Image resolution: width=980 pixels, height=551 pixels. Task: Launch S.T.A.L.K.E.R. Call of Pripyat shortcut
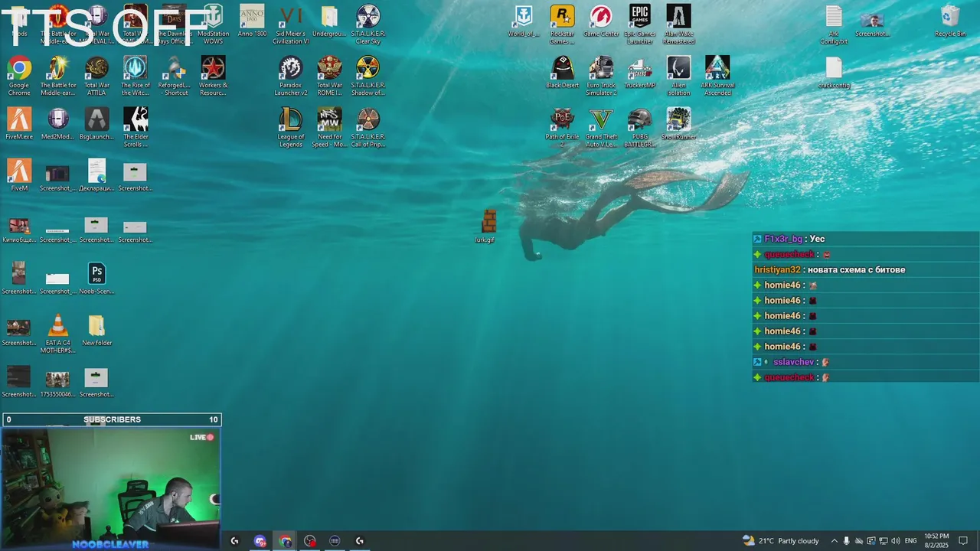pos(368,127)
